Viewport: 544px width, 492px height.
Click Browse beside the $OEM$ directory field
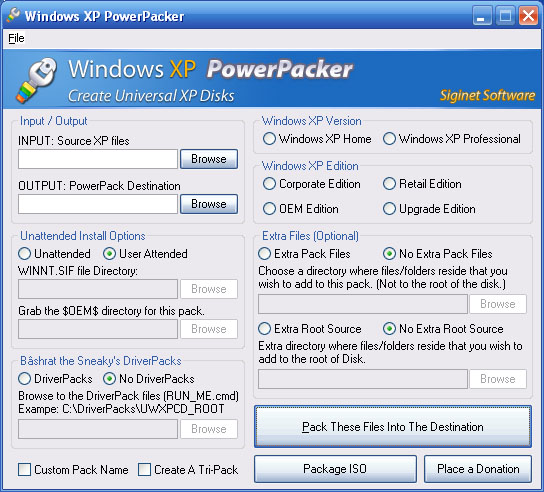(209, 329)
